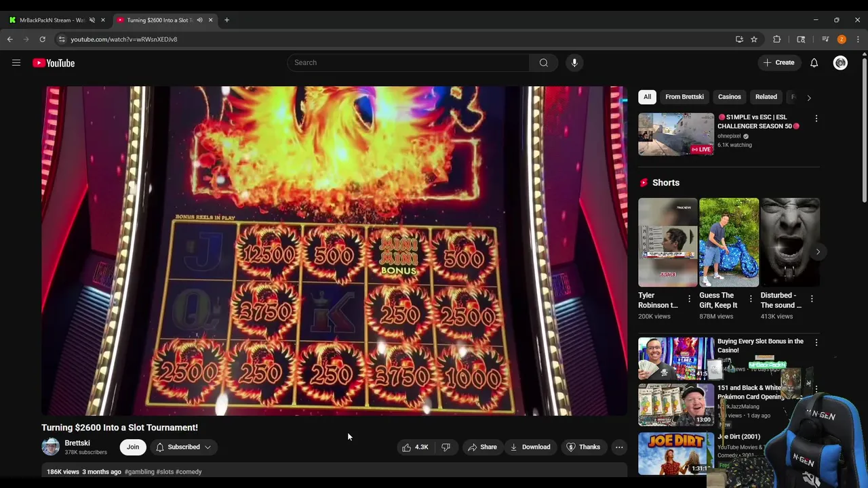The image size is (868, 488).
Task: Open Joe Dirt (2001) movie thumbnail
Action: (676, 453)
